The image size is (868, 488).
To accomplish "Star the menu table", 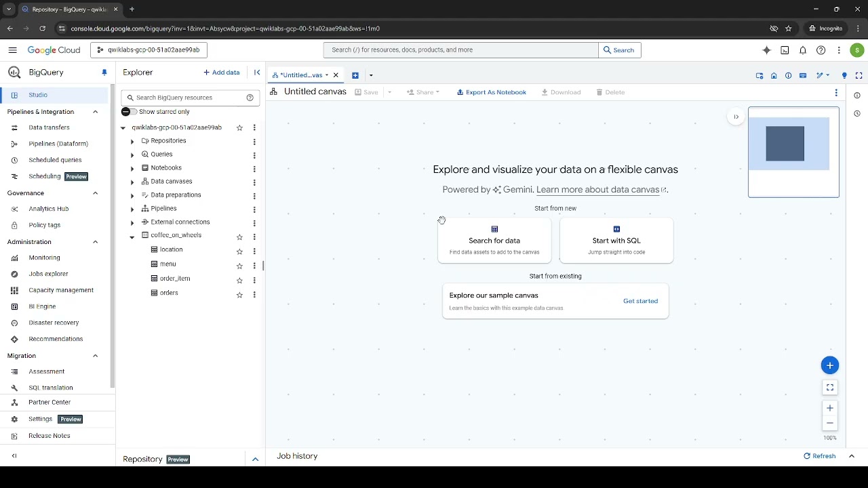I will click(x=239, y=266).
